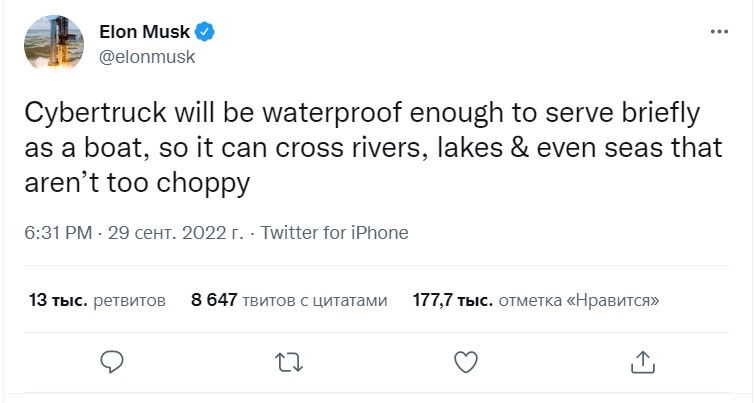Open the @elonmusk handle link
Screen dimensions: 754x403
pos(146,57)
